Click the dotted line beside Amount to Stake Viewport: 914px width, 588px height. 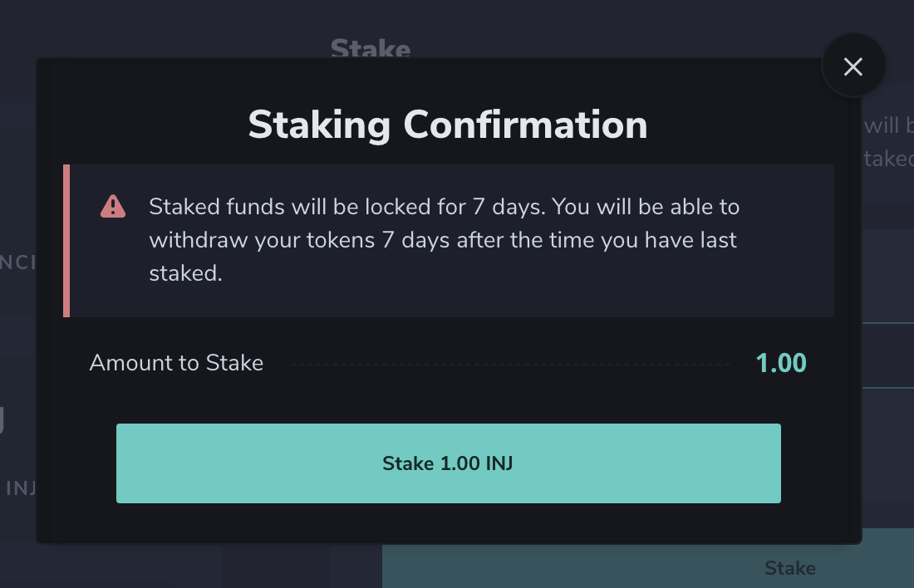pyautogui.click(x=509, y=364)
